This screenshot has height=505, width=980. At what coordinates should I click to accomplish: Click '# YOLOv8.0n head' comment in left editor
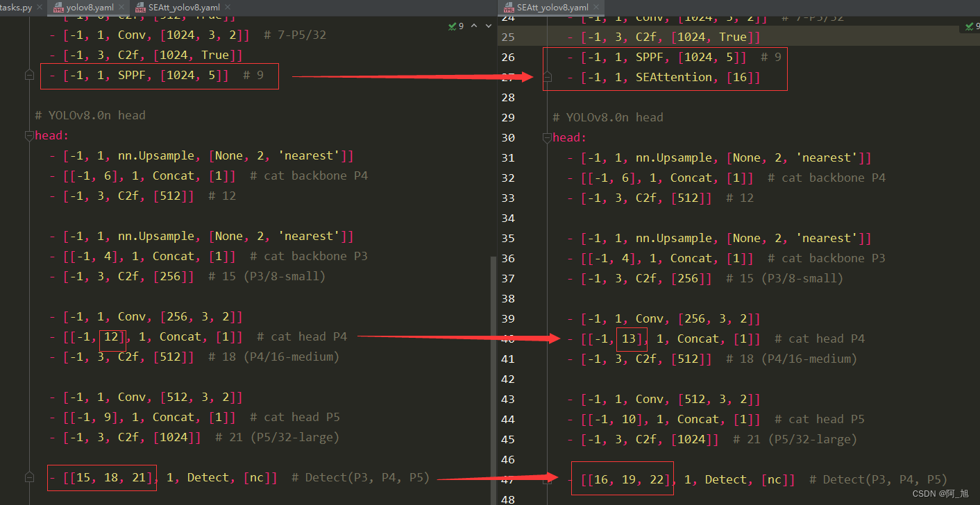[90, 115]
